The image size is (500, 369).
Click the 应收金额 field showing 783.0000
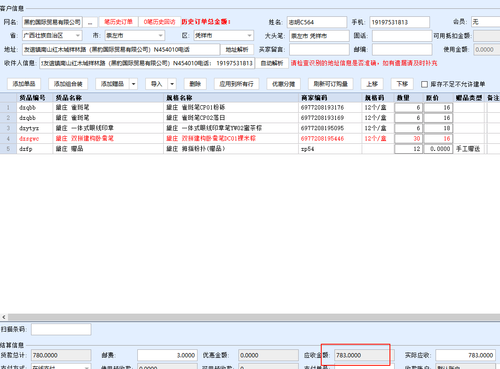[x=364, y=355]
